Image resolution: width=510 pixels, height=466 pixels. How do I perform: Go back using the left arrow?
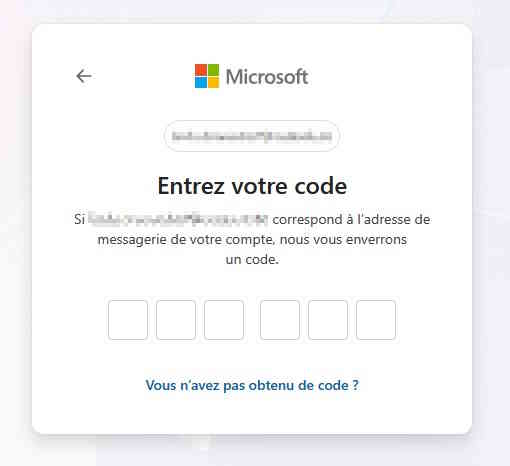tap(84, 76)
